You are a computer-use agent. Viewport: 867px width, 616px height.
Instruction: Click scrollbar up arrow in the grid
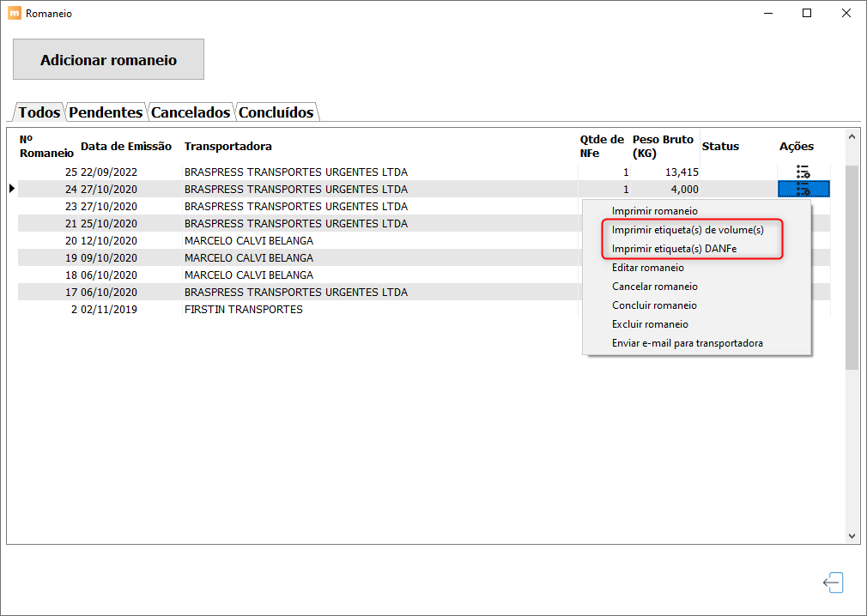[852, 136]
